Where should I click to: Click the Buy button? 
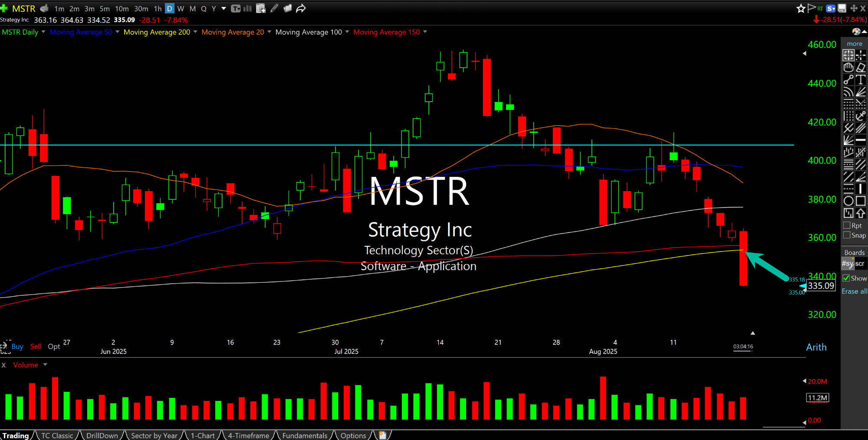pos(17,346)
